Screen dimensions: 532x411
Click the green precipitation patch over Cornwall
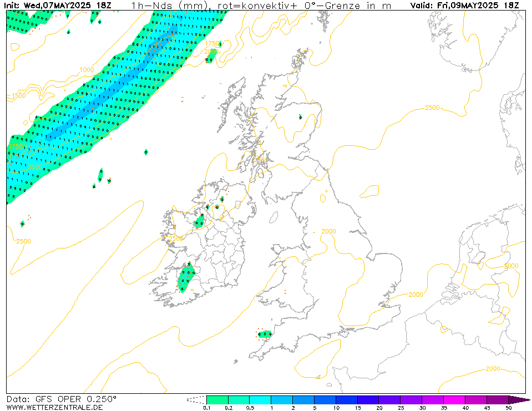[x=265, y=334]
